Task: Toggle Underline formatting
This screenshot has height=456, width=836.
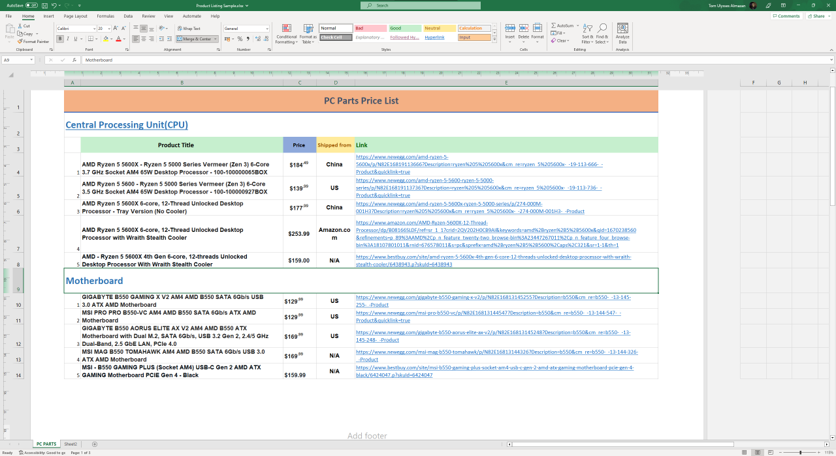Action: point(75,39)
